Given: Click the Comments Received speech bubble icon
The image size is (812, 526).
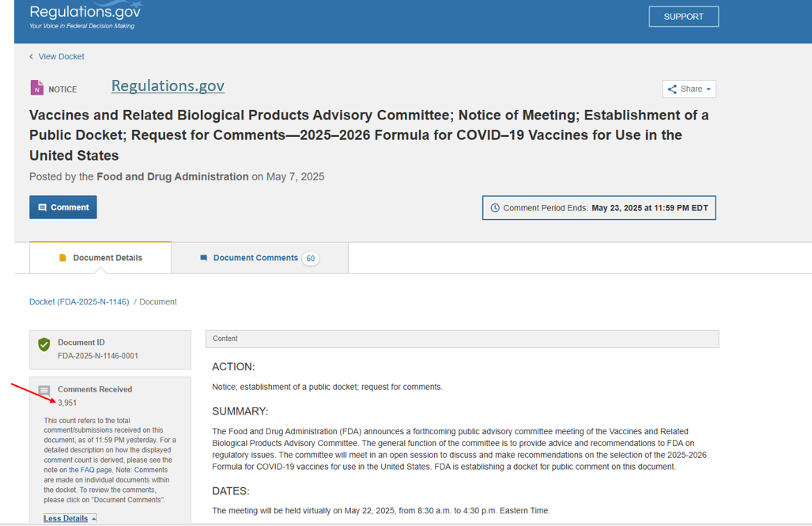Looking at the screenshot, I should (44, 391).
